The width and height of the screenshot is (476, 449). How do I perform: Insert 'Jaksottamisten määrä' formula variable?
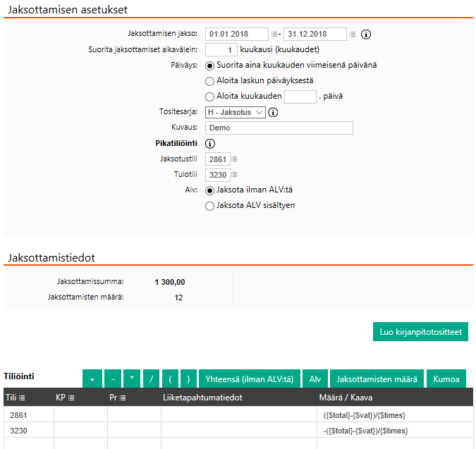(x=376, y=379)
